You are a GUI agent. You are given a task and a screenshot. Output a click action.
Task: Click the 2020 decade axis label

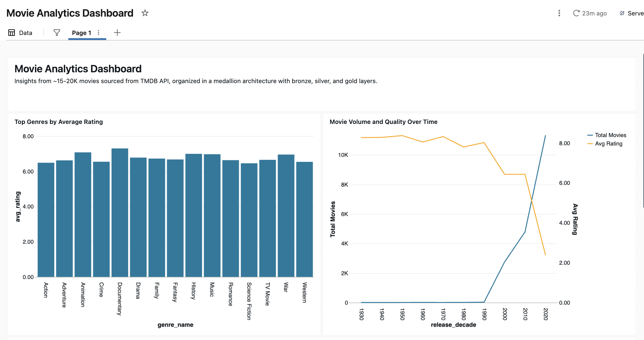pyautogui.click(x=546, y=314)
